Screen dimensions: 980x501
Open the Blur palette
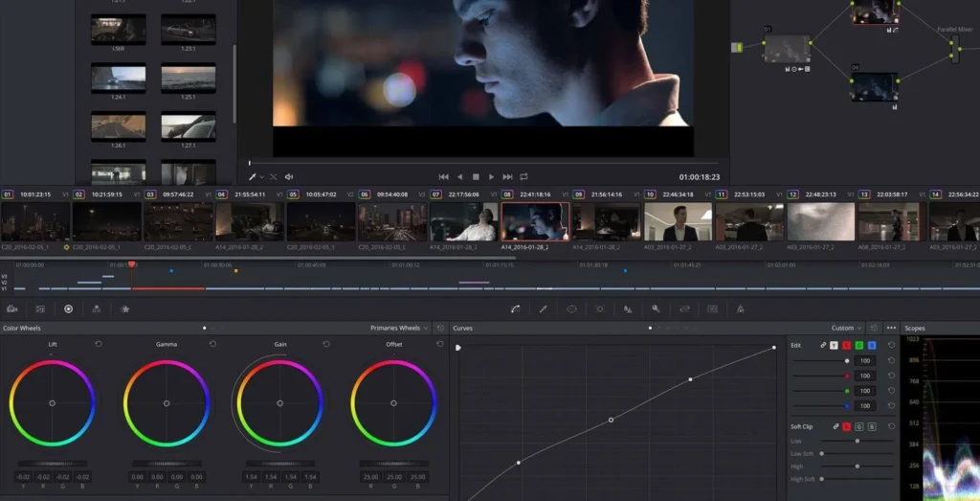pos(628,309)
